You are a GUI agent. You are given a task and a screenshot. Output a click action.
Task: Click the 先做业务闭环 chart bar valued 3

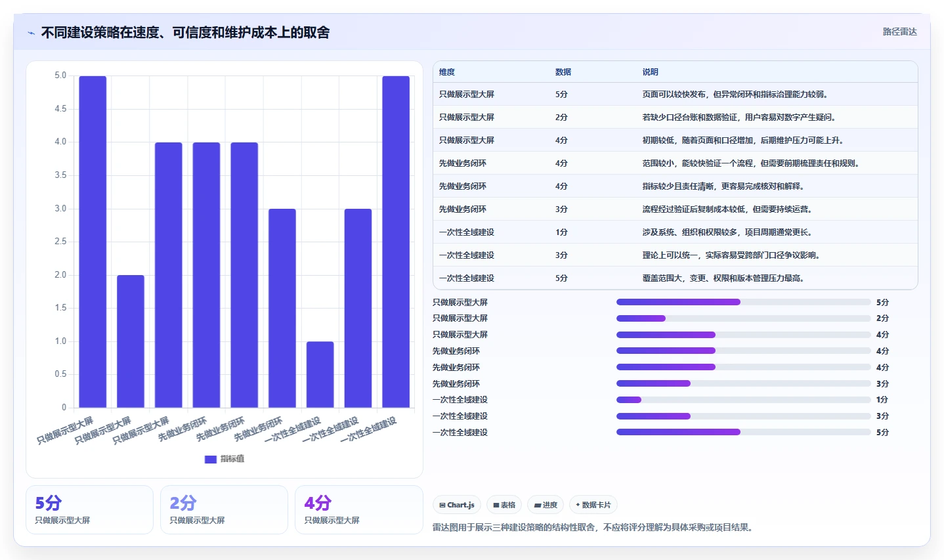tap(282, 309)
